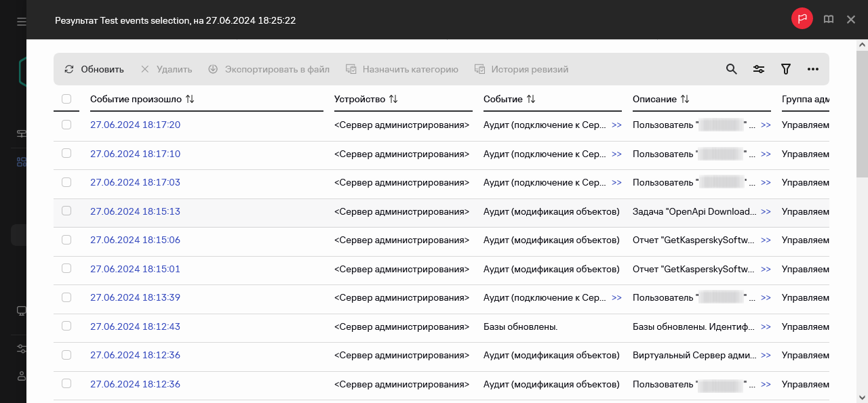Open event link 27.06.2024 18:15:06
868x403 pixels.
[x=135, y=240]
